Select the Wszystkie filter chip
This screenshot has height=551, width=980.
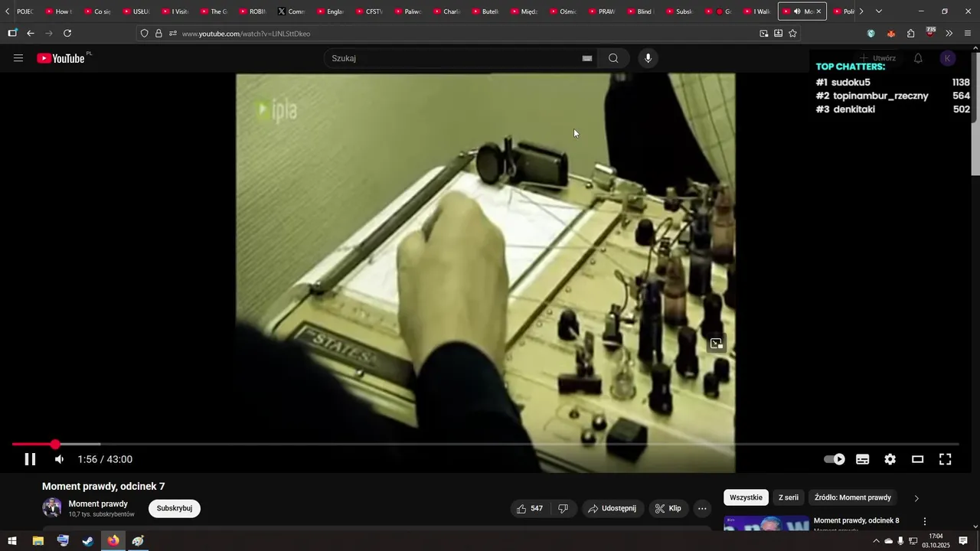coord(746,497)
